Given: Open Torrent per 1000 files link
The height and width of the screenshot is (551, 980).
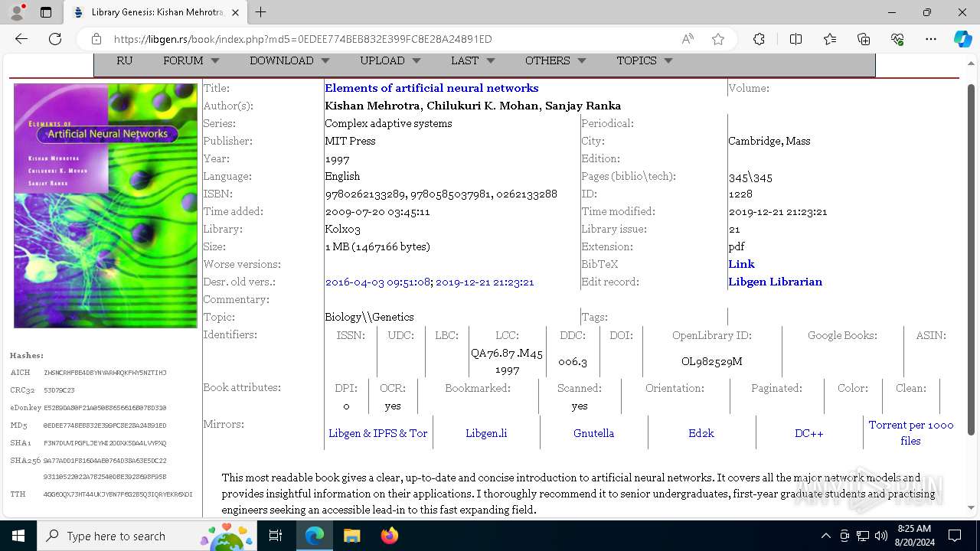Looking at the screenshot, I should pos(911,432).
